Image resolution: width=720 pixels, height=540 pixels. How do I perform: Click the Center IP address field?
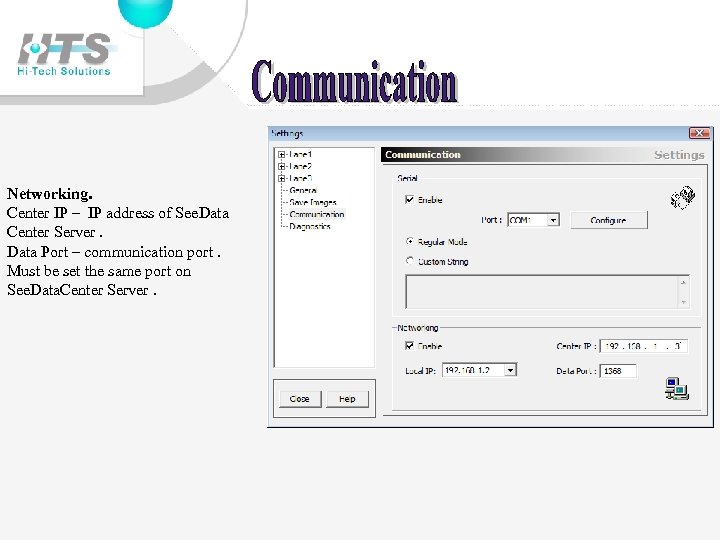pos(644,346)
